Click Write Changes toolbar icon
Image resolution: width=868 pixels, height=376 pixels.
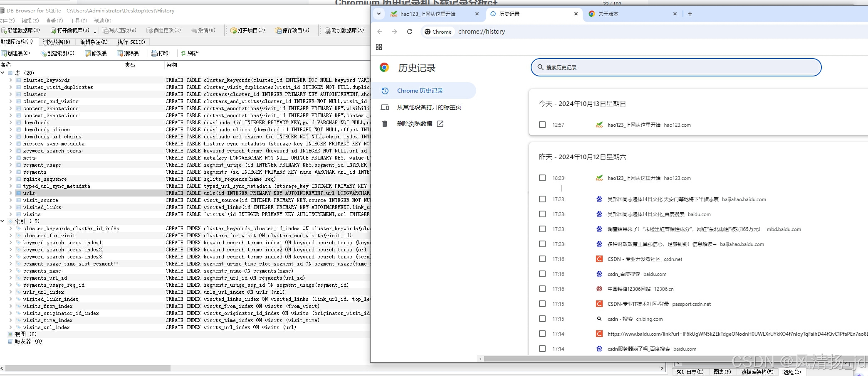[105, 30]
